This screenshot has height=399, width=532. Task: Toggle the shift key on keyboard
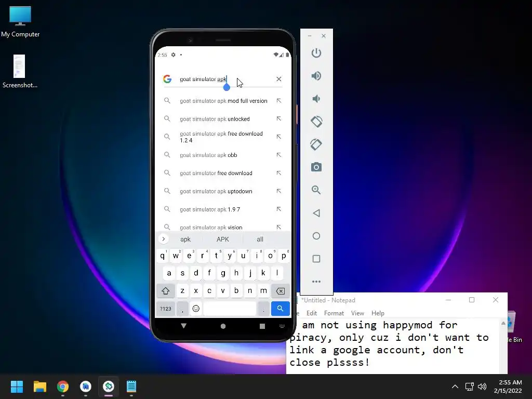pos(166,291)
